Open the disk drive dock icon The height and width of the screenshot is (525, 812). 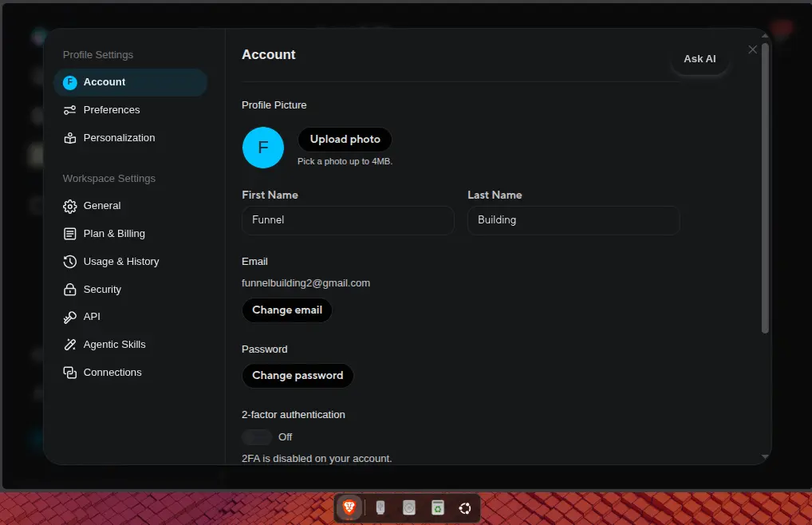tap(409, 507)
